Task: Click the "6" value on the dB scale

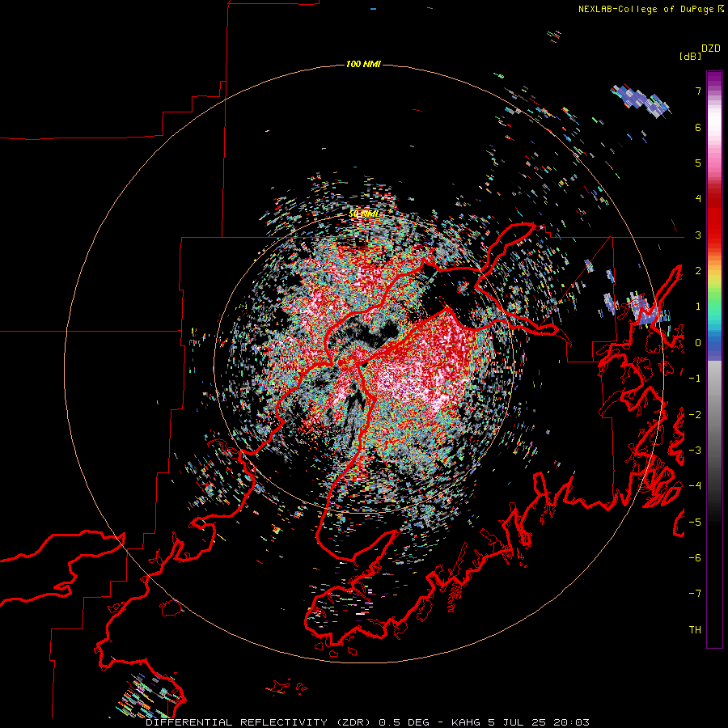Action: coord(698,127)
